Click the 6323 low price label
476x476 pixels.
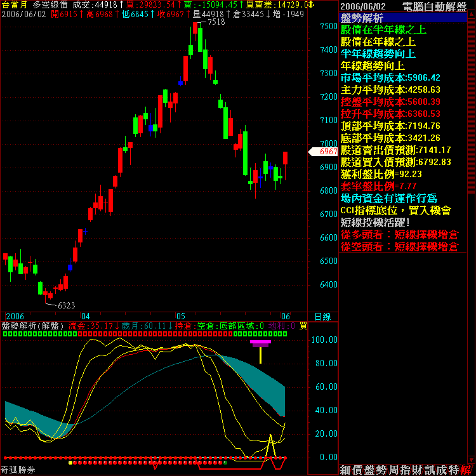pos(66,305)
